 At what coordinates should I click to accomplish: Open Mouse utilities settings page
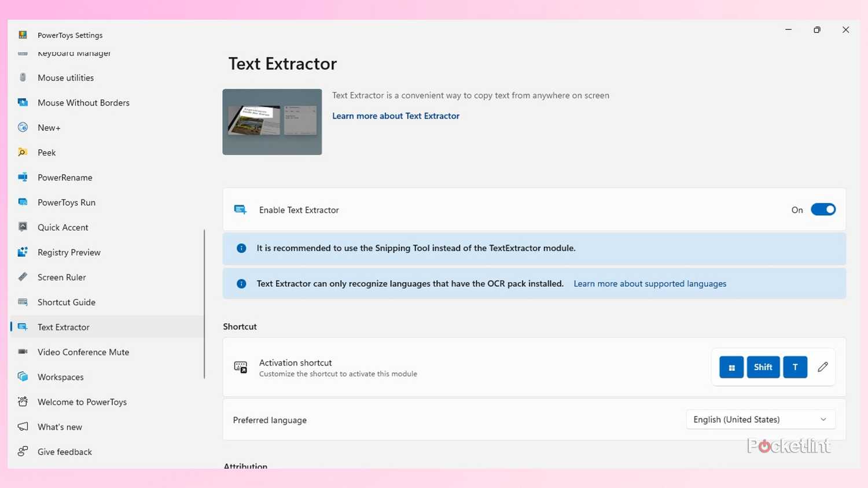(107, 77)
